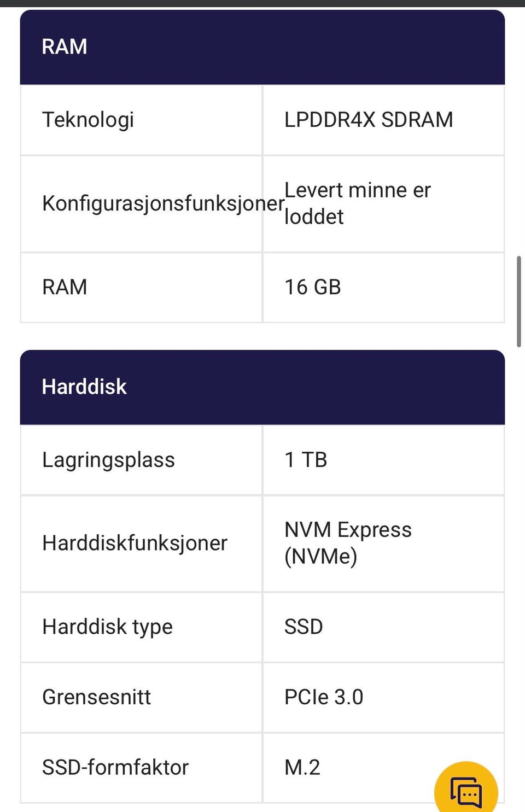Open the yellow chat support icon
The height and width of the screenshot is (812, 525).
[466, 791]
